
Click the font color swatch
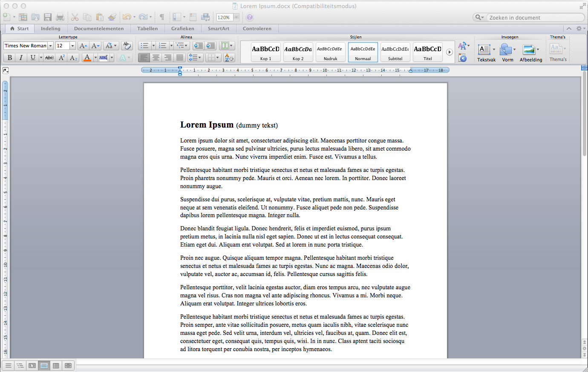click(87, 58)
